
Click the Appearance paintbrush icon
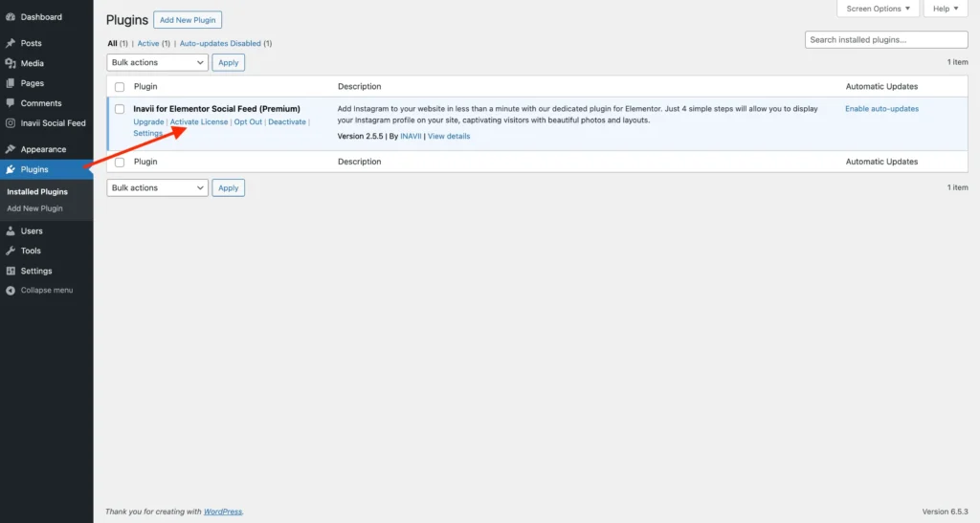11,149
